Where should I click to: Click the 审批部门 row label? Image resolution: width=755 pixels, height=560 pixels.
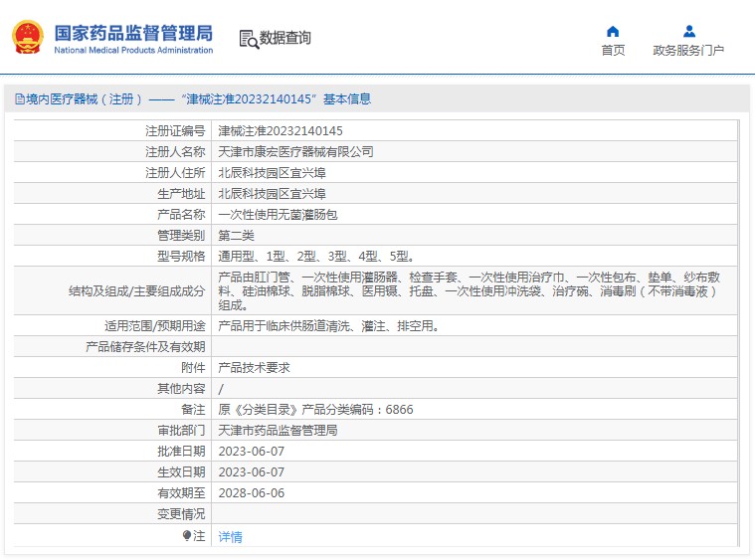pyautogui.click(x=181, y=431)
